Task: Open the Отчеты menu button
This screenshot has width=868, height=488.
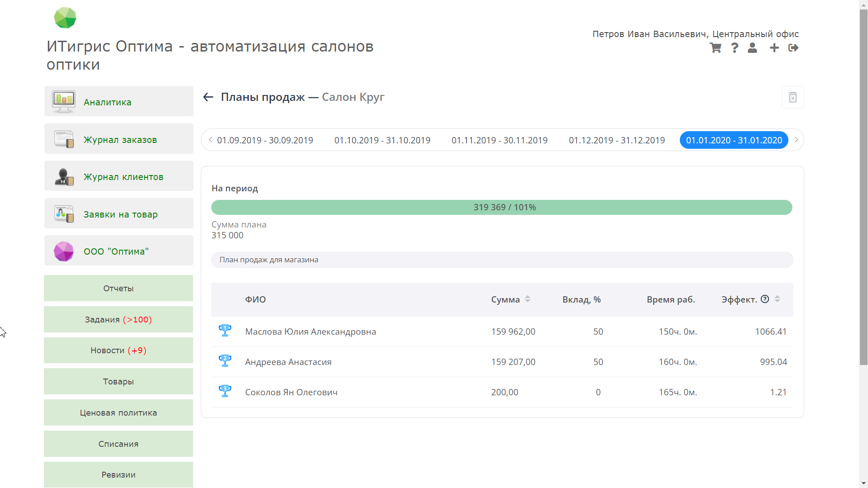Action: click(x=119, y=288)
